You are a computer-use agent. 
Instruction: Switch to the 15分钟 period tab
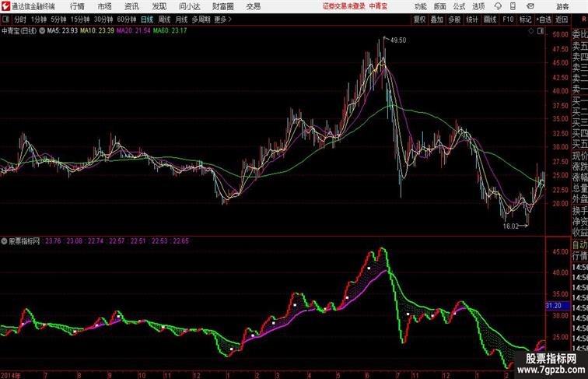coord(80,19)
